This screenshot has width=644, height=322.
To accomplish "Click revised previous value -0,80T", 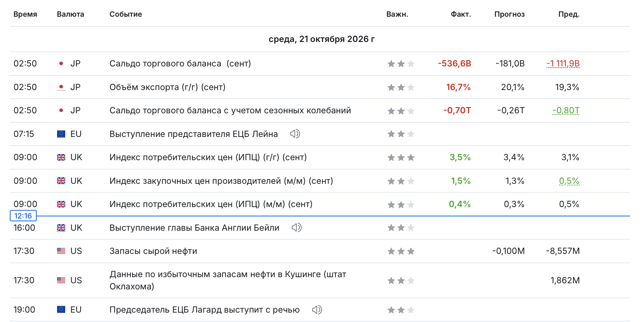I will 566,110.
